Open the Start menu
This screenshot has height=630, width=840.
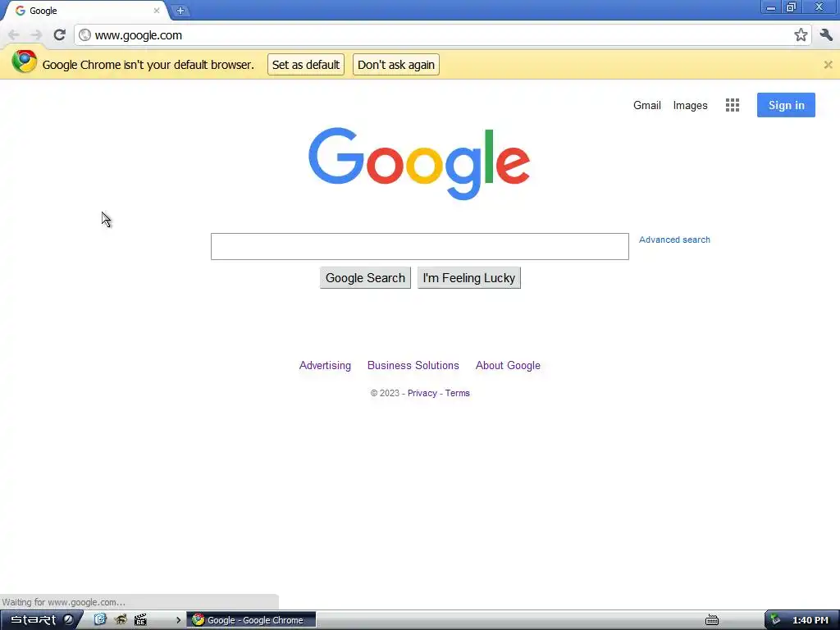pyautogui.click(x=41, y=620)
